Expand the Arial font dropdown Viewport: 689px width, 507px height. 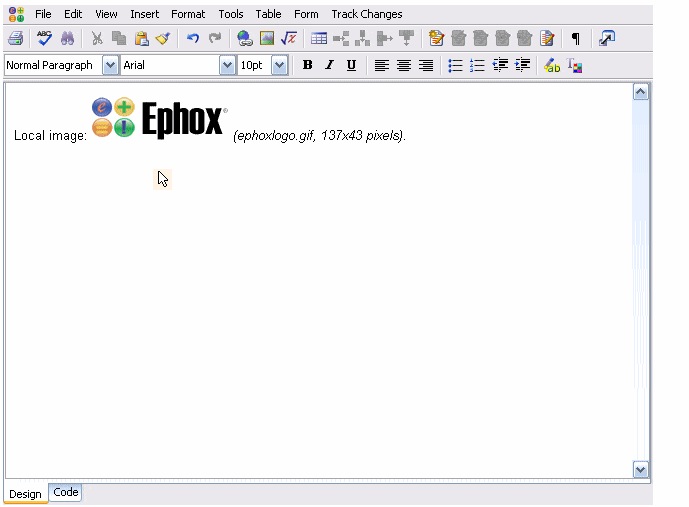227,65
